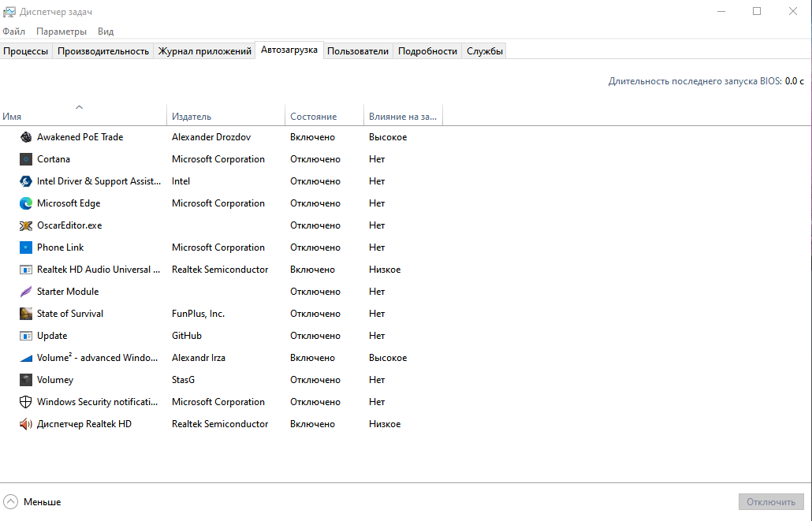
Task: Click Нет impact of Volumey row
Action: 377,380
